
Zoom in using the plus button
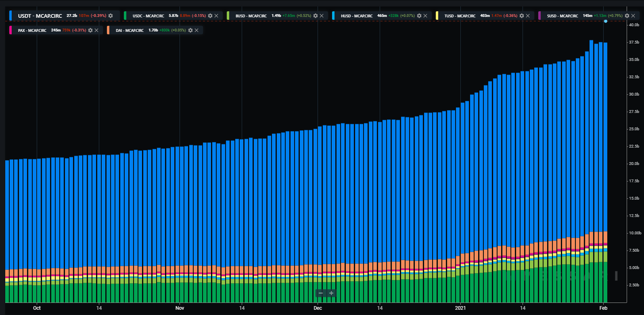(x=331, y=293)
